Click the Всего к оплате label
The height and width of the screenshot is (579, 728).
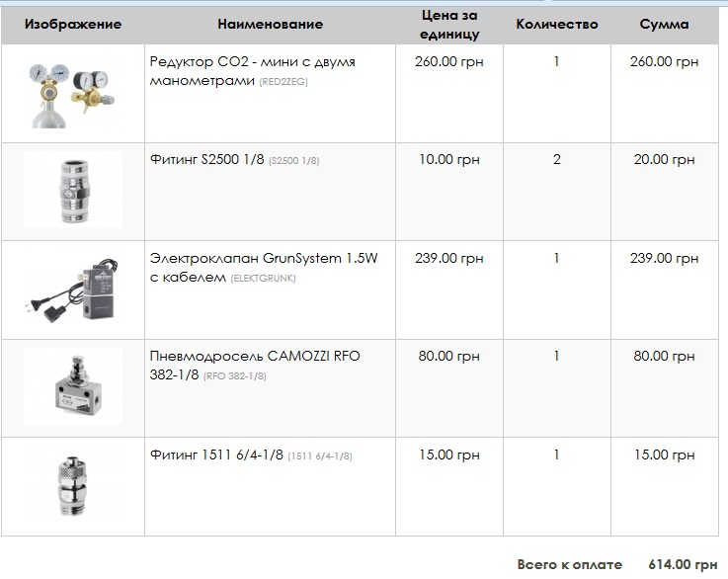point(570,564)
